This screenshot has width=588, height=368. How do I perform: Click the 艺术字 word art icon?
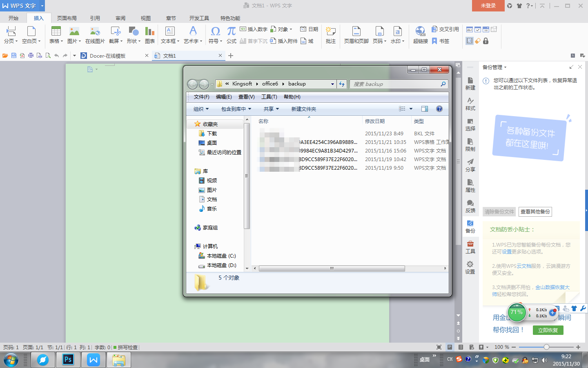tap(193, 31)
